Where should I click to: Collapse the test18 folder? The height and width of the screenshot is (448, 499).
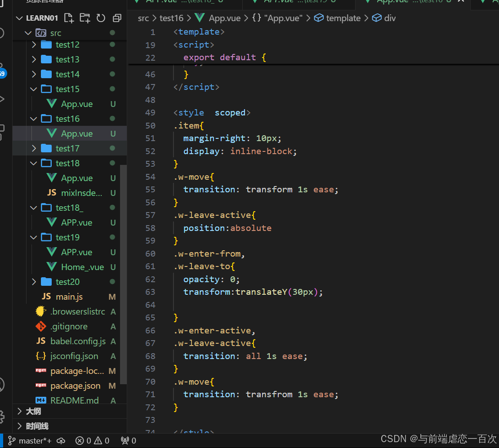(34, 163)
